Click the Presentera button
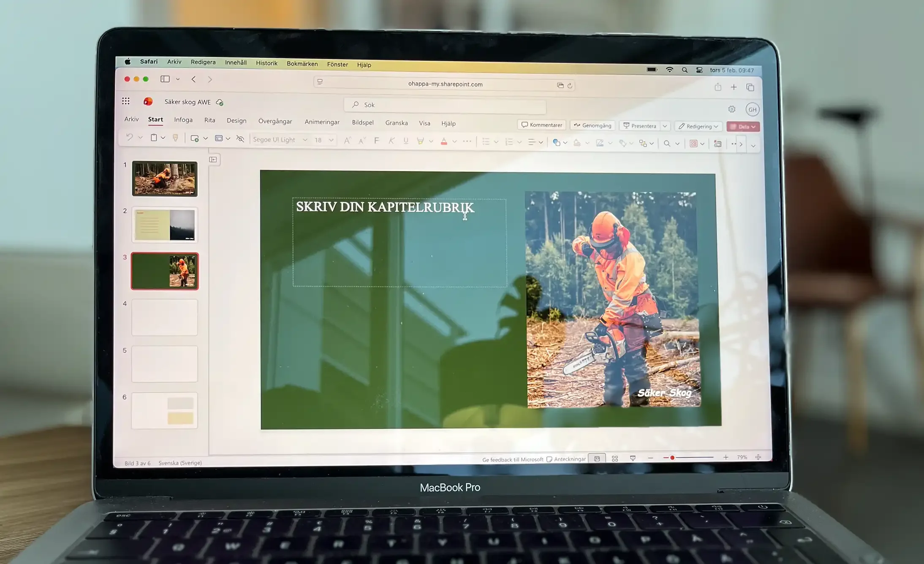Viewport: 924px width, 564px height. (640, 126)
